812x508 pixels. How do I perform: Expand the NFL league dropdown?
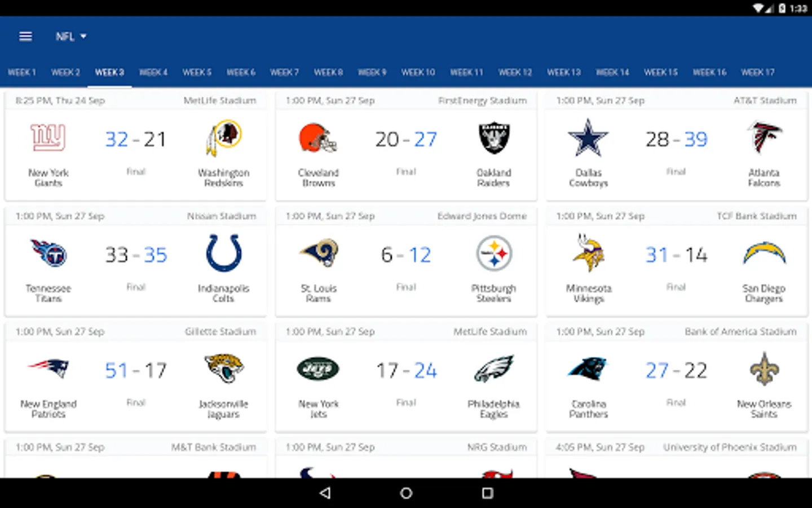(71, 37)
